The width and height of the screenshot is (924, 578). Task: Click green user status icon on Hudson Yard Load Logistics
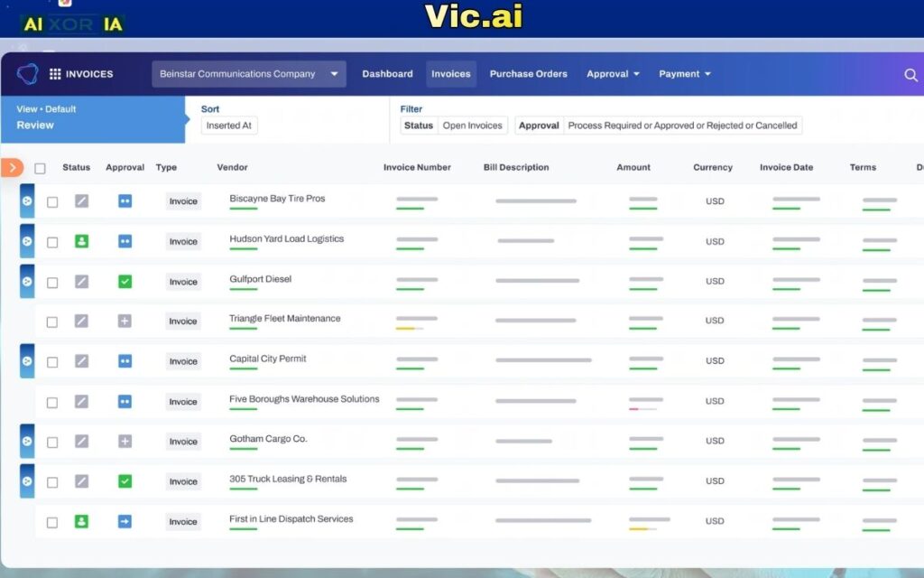point(83,241)
